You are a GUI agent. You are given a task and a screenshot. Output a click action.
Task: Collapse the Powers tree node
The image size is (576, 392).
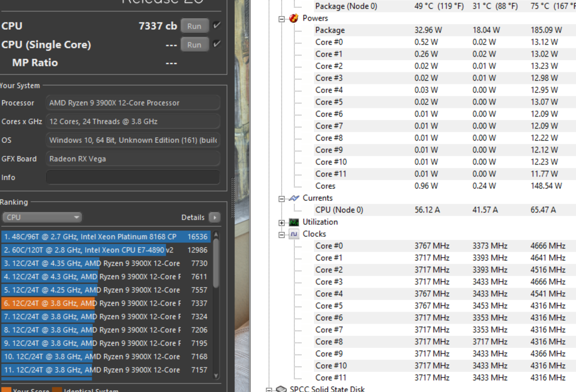pyautogui.click(x=281, y=19)
